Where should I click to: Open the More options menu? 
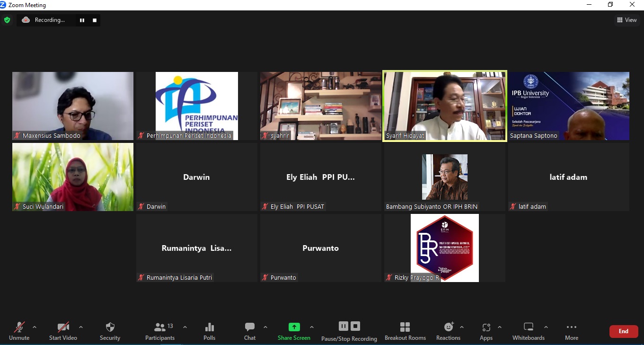pyautogui.click(x=572, y=331)
